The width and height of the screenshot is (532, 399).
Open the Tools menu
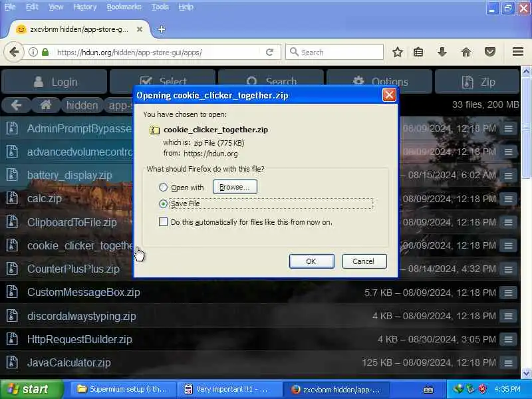[160, 7]
